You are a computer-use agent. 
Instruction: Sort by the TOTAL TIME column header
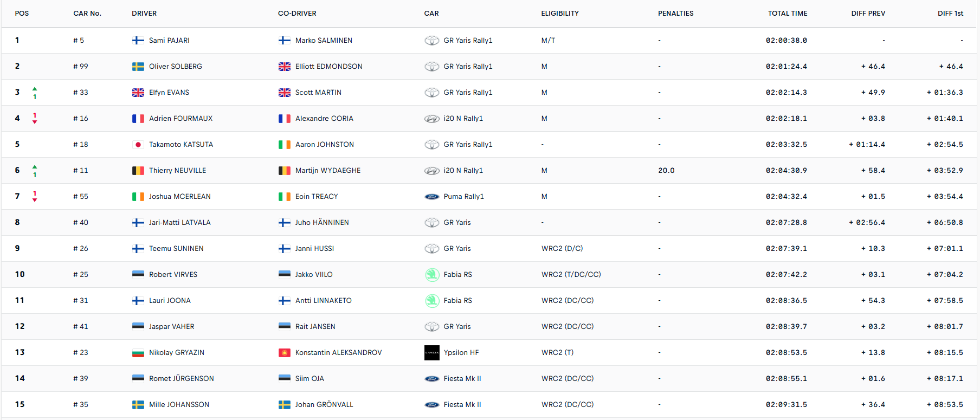(x=787, y=14)
